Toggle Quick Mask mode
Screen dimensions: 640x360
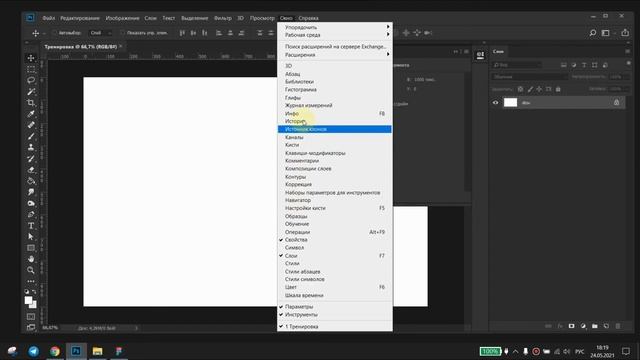(x=31, y=316)
